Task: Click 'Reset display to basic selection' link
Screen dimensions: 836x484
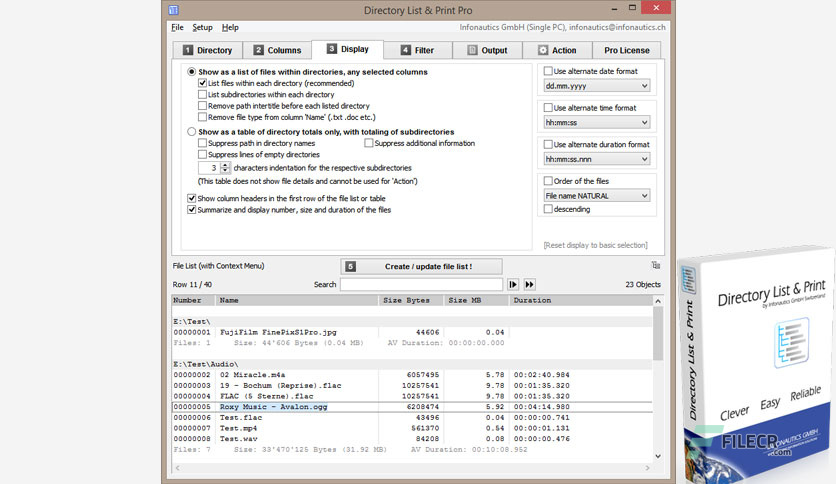Action: [596, 245]
